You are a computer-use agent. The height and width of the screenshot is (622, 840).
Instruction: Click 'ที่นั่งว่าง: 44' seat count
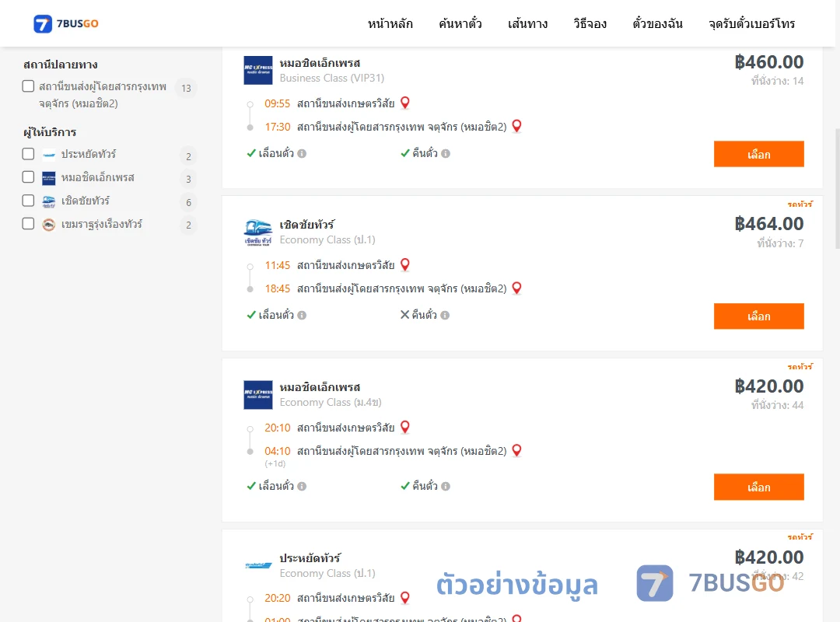pos(777,406)
